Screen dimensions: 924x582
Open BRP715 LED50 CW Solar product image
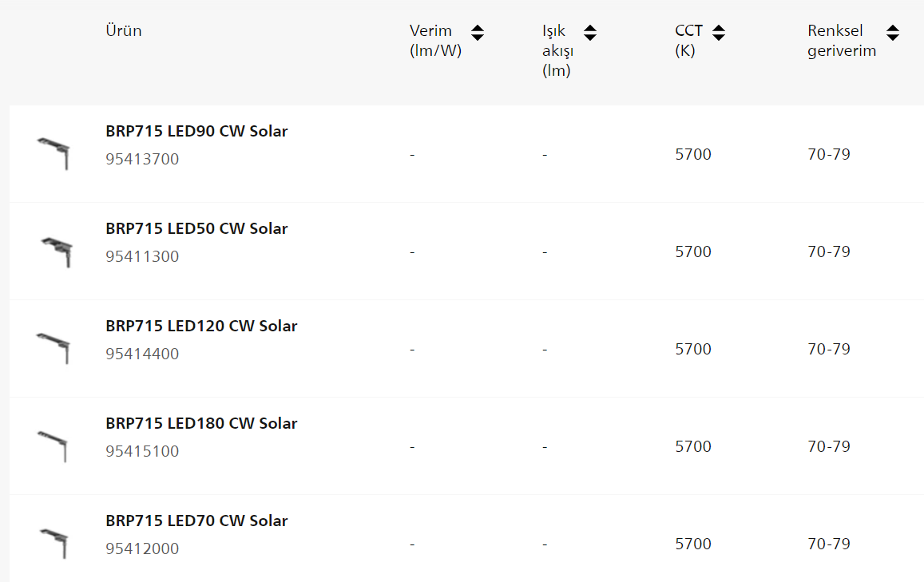(57, 251)
